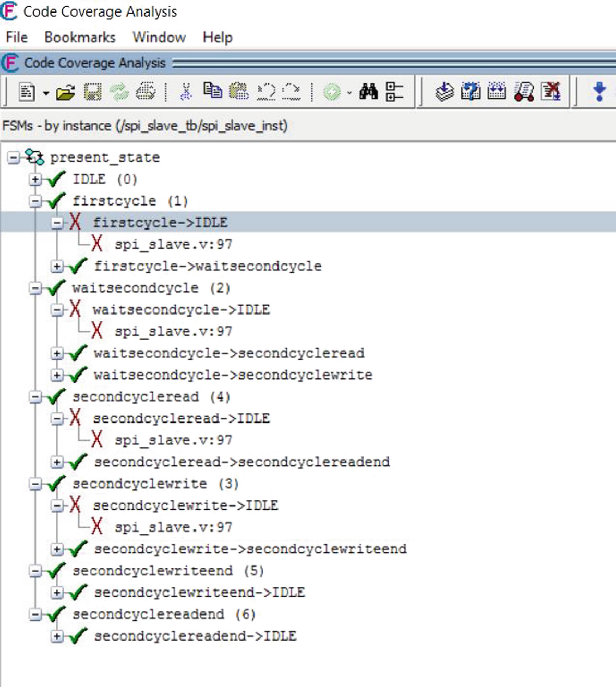The height and width of the screenshot is (687, 616).
Task: Click the Open folder toolbar icon
Action: pos(66,93)
